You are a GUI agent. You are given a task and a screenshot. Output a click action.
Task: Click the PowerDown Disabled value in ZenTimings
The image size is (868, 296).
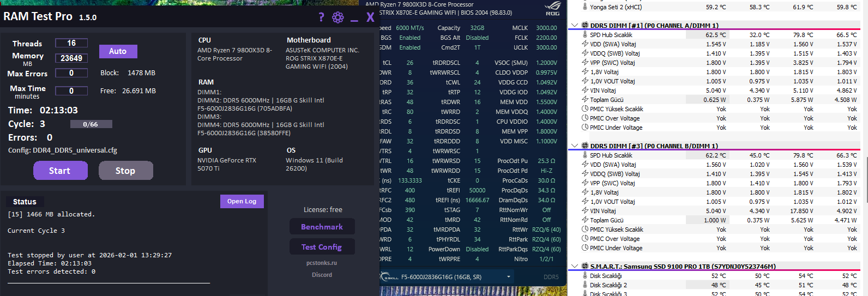pyautogui.click(x=477, y=249)
